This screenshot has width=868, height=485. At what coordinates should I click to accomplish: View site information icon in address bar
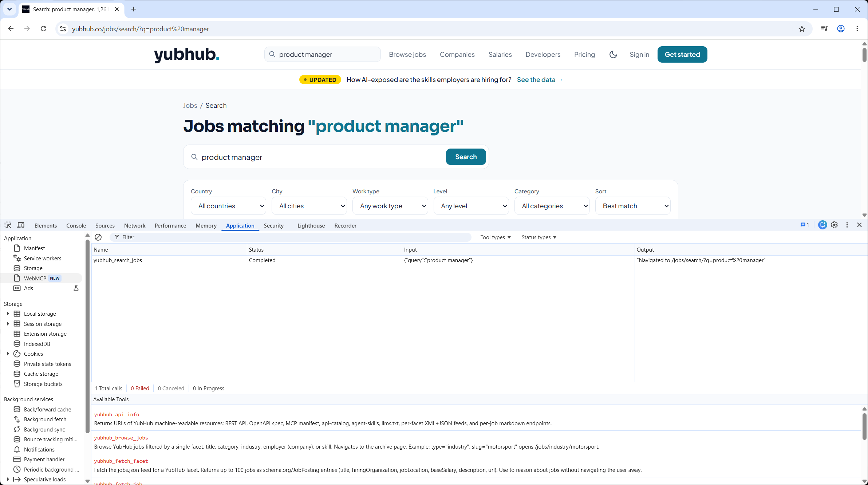click(63, 29)
